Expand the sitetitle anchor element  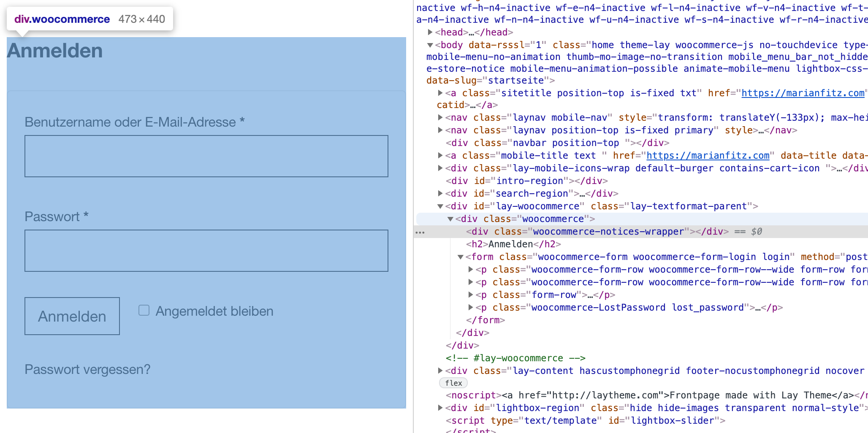pyautogui.click(x=440, y=93)
